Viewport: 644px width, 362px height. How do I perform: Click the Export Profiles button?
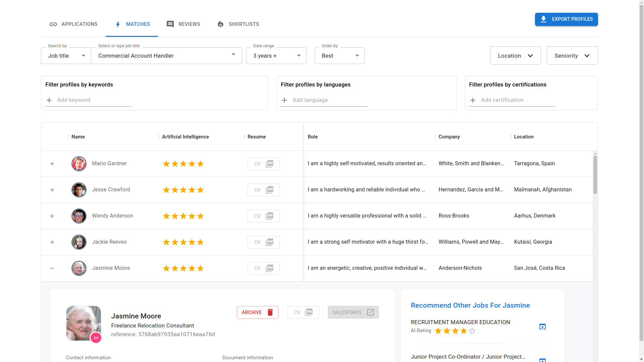(x=566, y=19)
